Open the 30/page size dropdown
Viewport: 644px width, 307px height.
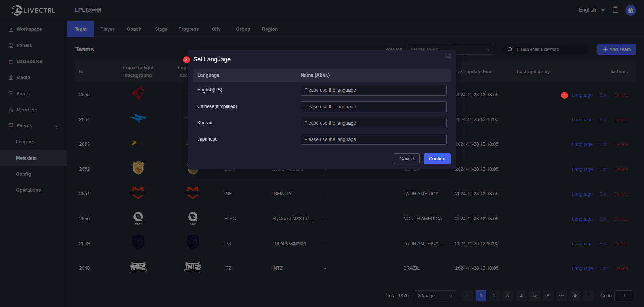pyautogui.click(x=435, y=296)
